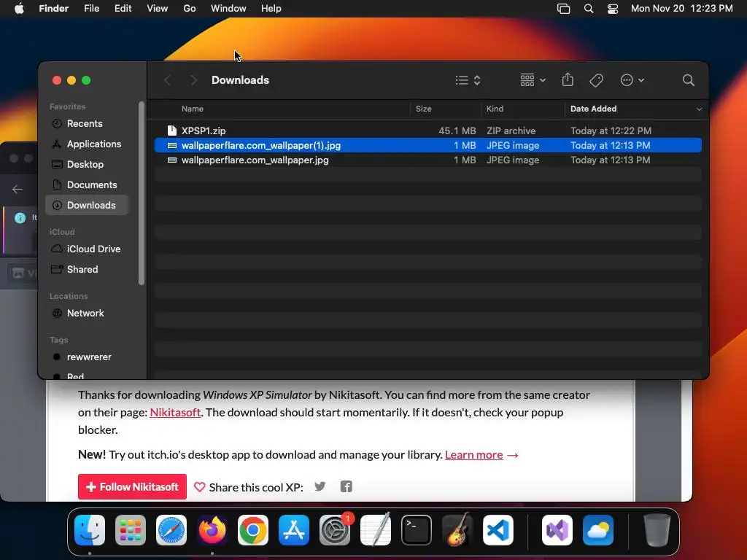
Task: Click the Edit Tags toolbar icon
Action: [x=597, y=80]
